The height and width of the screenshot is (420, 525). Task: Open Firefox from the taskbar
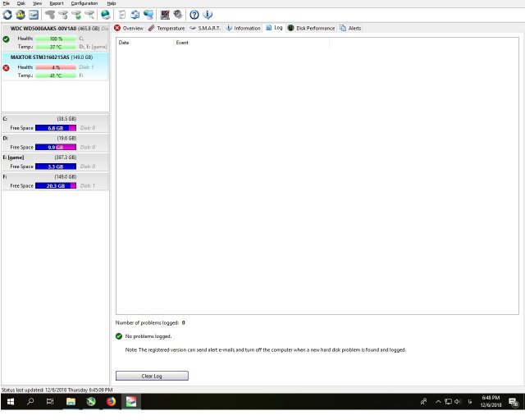point(111,402)
